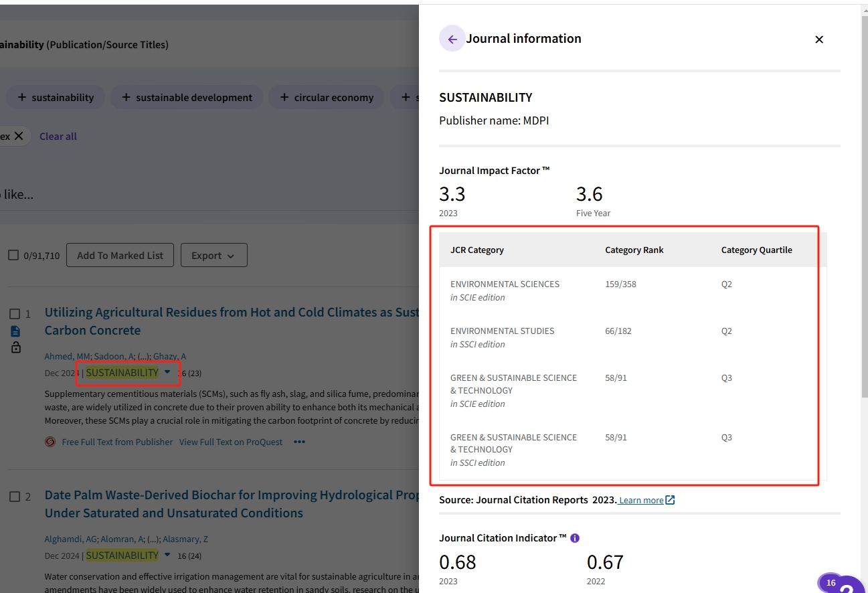Click author Sadoon, A
The height and width of the screenshot is (593, 868).
[x=114, y=356]
